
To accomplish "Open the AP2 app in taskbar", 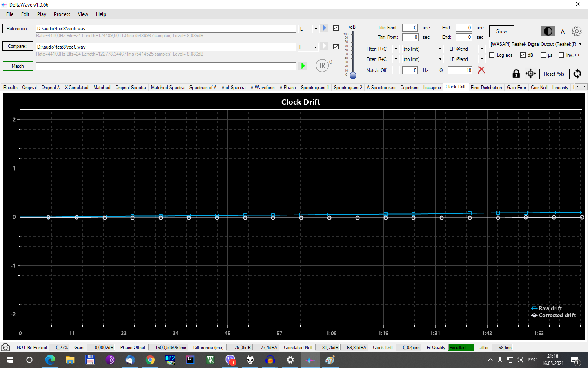I will pos(170,360).
